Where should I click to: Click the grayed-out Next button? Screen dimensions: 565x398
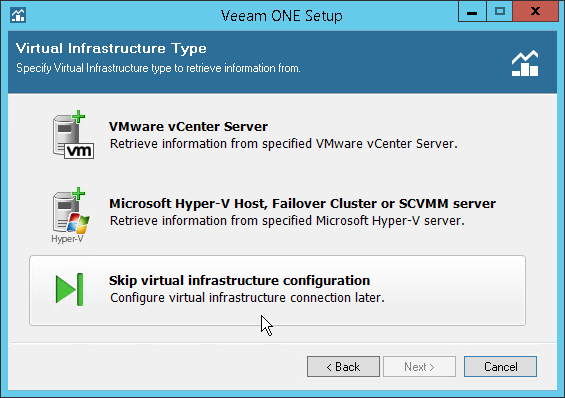(x=419, y=367)
